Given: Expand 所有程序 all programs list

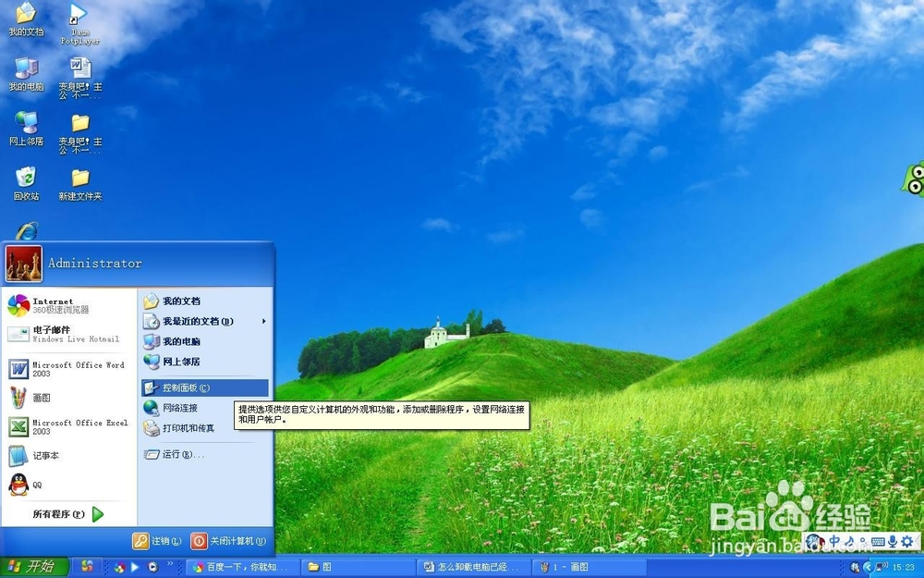Looking at the screenshot, I should click(69, 513).
